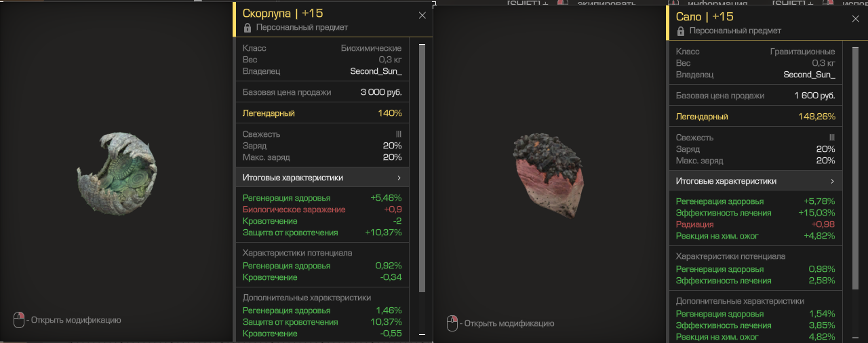This screenshot has height=343, width=868.
Task: Click potential bleeding value -0,34
Action: 391,277
